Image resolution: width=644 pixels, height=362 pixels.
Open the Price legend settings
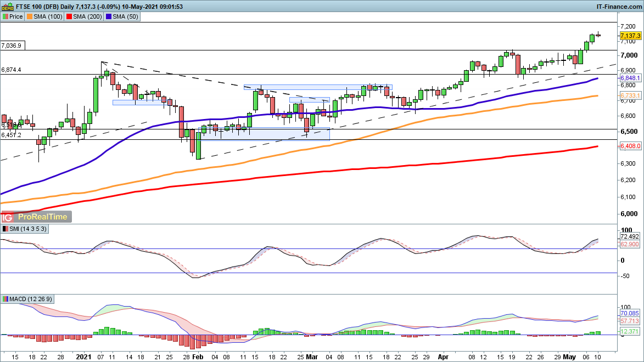pos(13,16)
